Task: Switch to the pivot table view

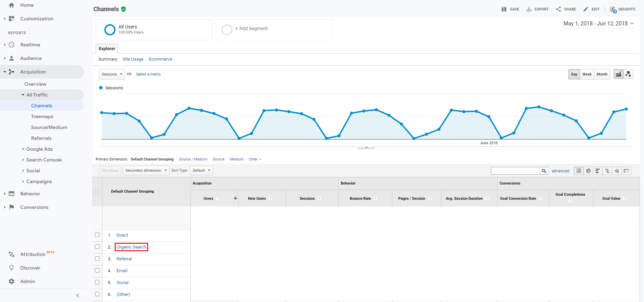Action: pyautogui.click(x=626, y=171)
